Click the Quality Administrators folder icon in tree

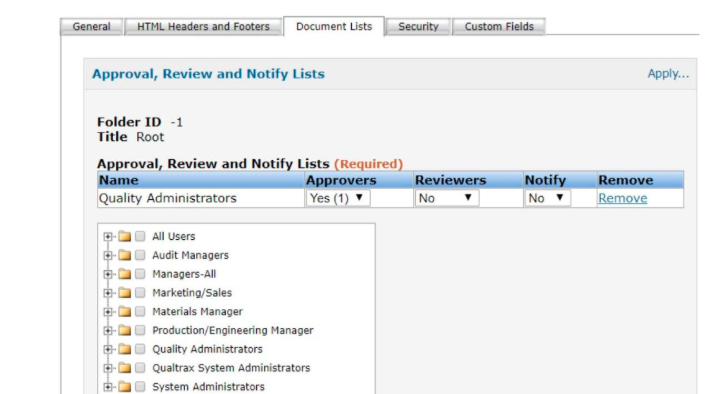[x=124, y=349]
